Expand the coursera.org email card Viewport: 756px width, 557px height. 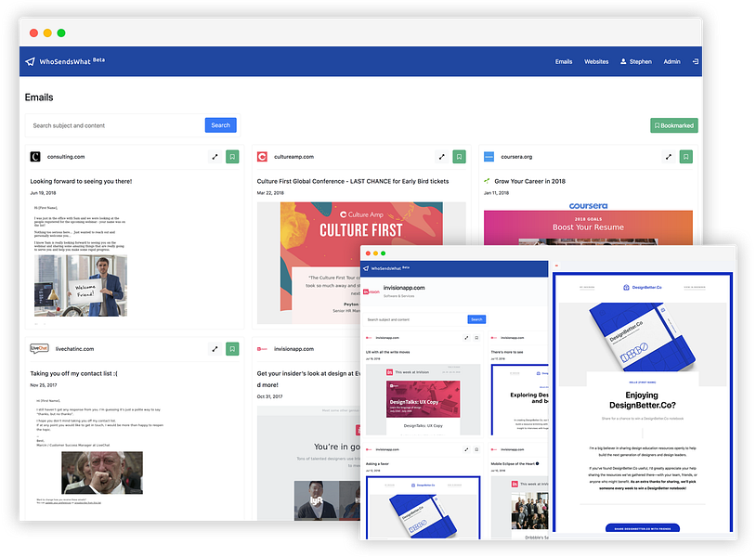[x=669, y=157]
